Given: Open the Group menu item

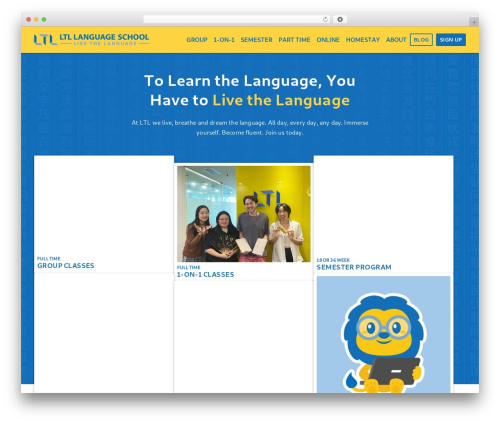Looking at the screenshot, I should (x=197, y=40).
